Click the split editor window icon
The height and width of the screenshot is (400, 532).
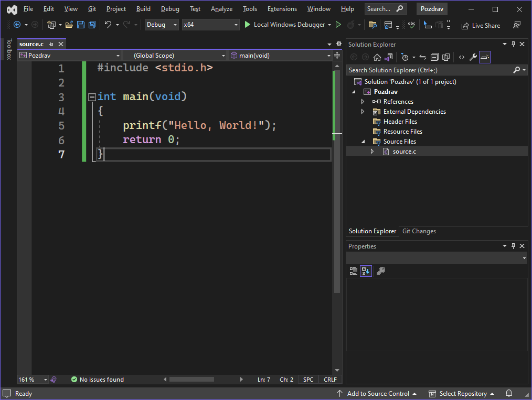pos(337,55)
